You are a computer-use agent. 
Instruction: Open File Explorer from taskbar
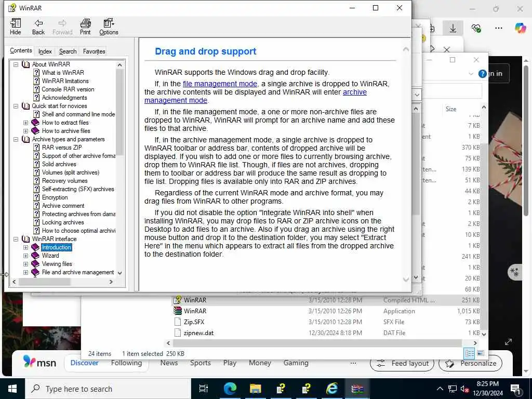pyautogui.click(x=256, y=389)
